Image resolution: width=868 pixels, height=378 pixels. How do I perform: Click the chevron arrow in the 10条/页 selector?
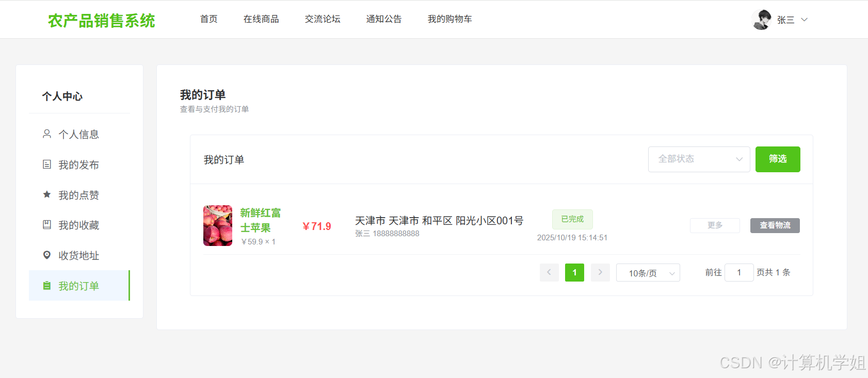click(672, 273)
